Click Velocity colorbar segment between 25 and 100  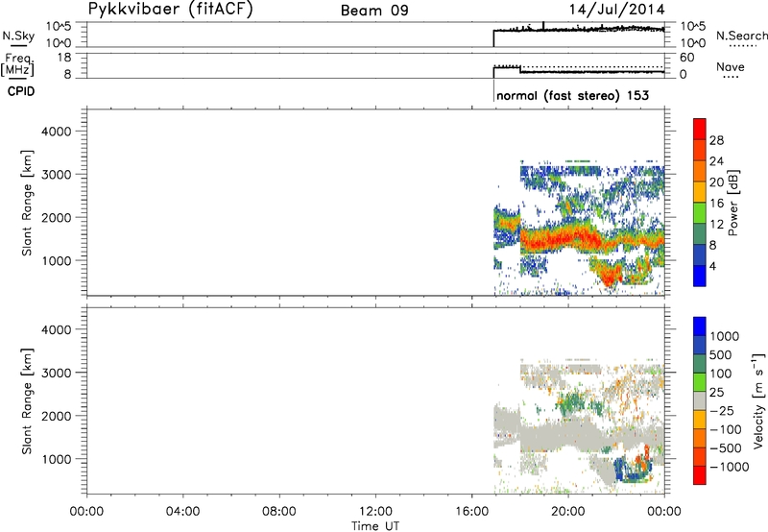pyautogui.click(x=700, y=382)
